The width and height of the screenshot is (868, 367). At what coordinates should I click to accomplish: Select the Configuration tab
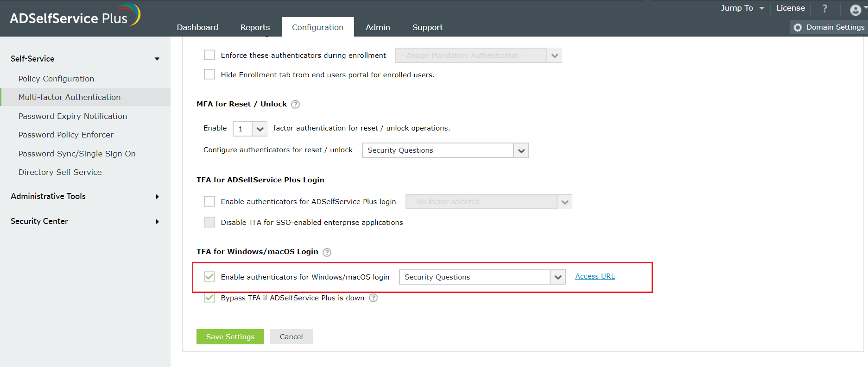pos(318,27)
